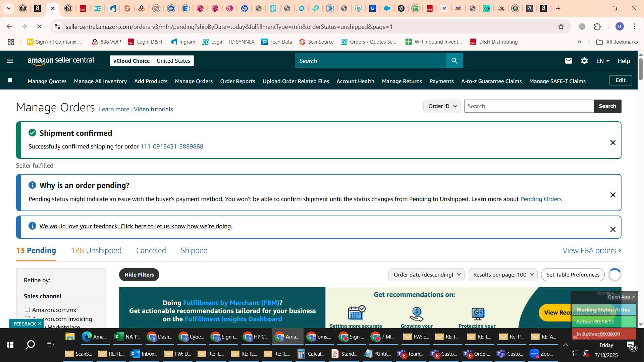The image size is (644, 362).
Task: Switch to the 188 Unshipped tab
Action: point(96,250)
